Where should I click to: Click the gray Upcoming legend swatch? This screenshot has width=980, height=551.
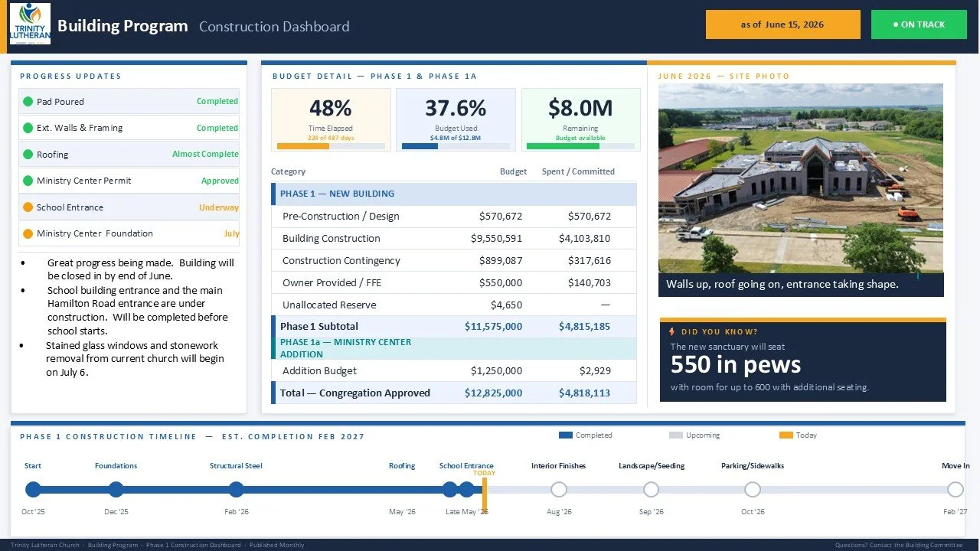point(675,435)
